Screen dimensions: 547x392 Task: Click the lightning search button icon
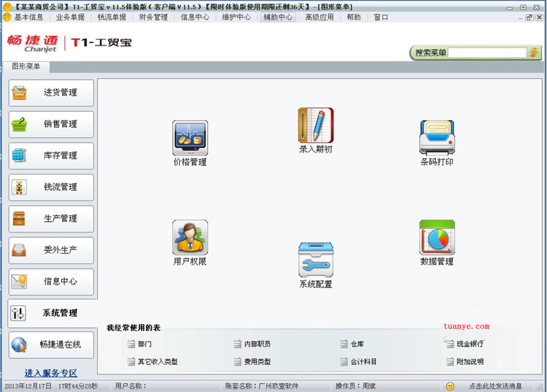click(x=534, y=52)
